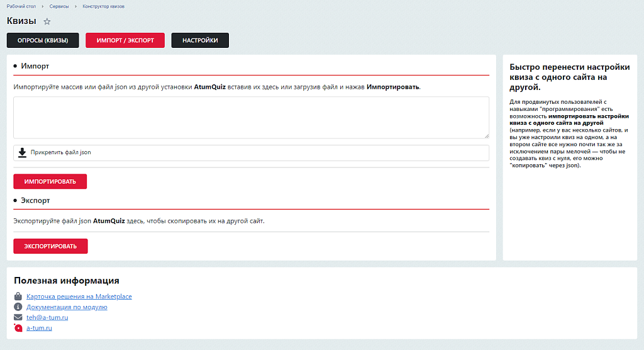Focus the json import text area
The height and width of the screenshot is (350, 644).
tap(251, 117)
